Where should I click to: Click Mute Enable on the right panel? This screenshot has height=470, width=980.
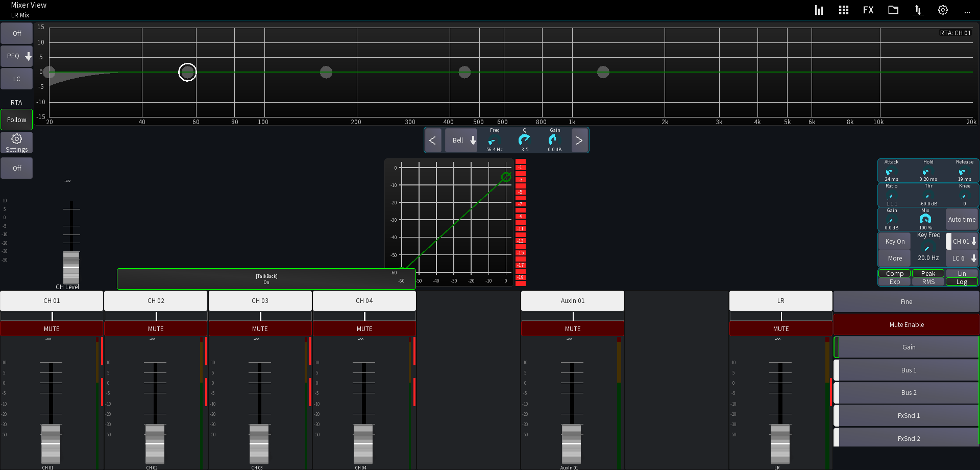(906, 324)
